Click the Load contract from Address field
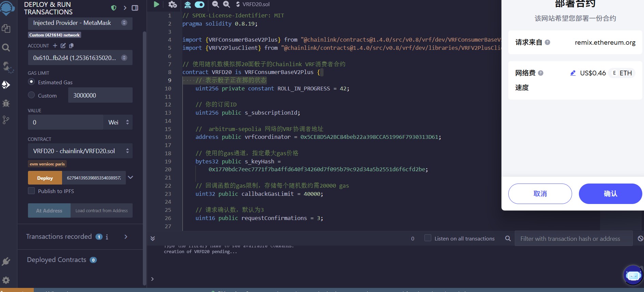The height and width of the screenshot is (292, 644). pyautogui.click(x=102, y=211)
